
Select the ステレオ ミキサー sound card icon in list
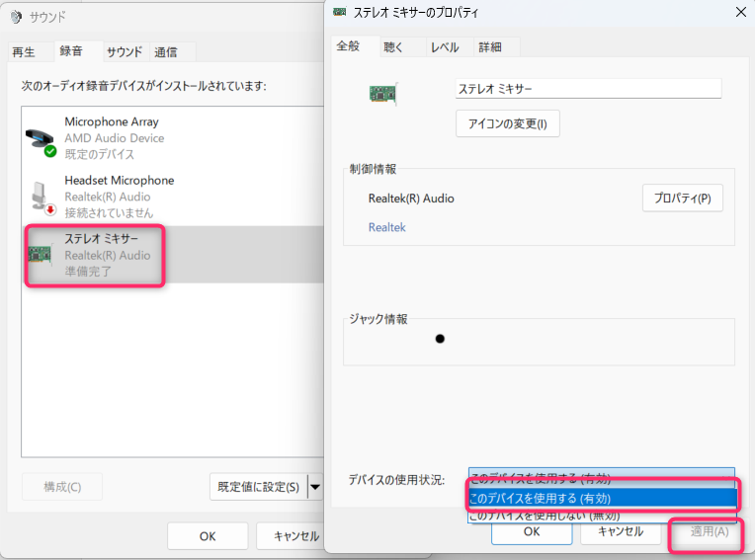(41, 254)
